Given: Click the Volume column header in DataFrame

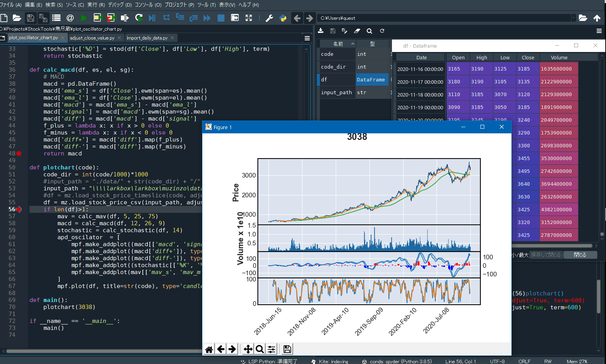Looking at the screenshot, I should (x=559, y=57).
